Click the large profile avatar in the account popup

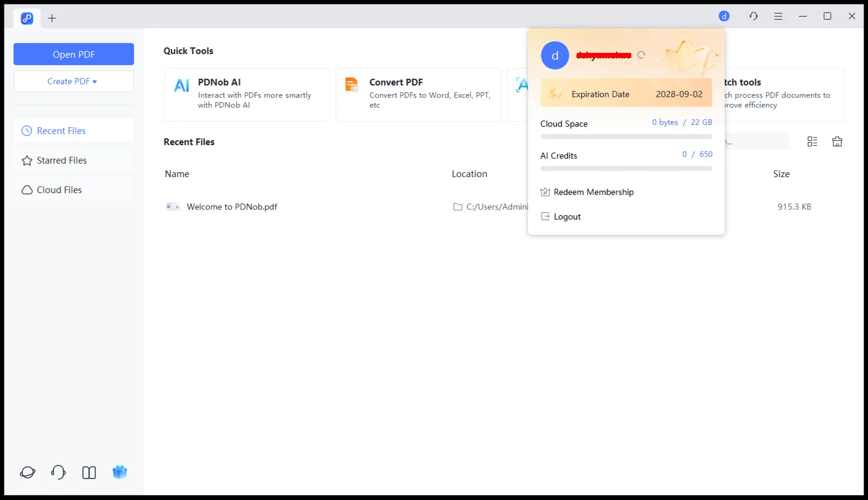click(555, 55)
